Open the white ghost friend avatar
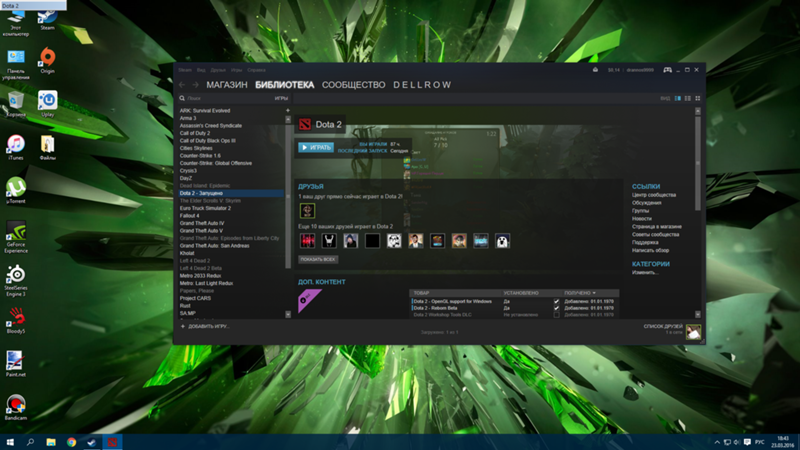Screen dimensions: 800x450 pos(503,241)
